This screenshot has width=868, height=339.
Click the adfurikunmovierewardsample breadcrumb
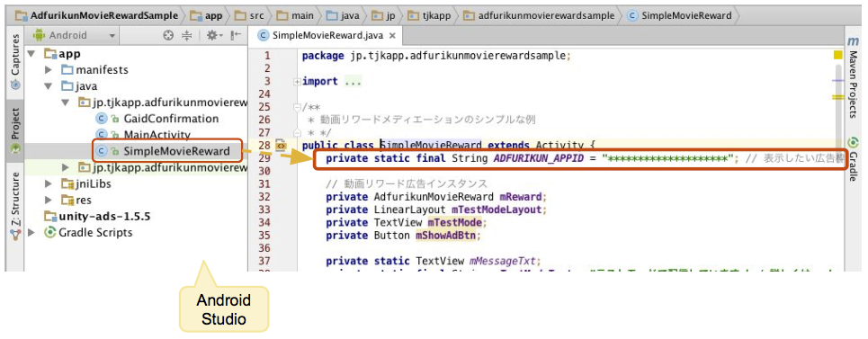[x=539, y=15]
